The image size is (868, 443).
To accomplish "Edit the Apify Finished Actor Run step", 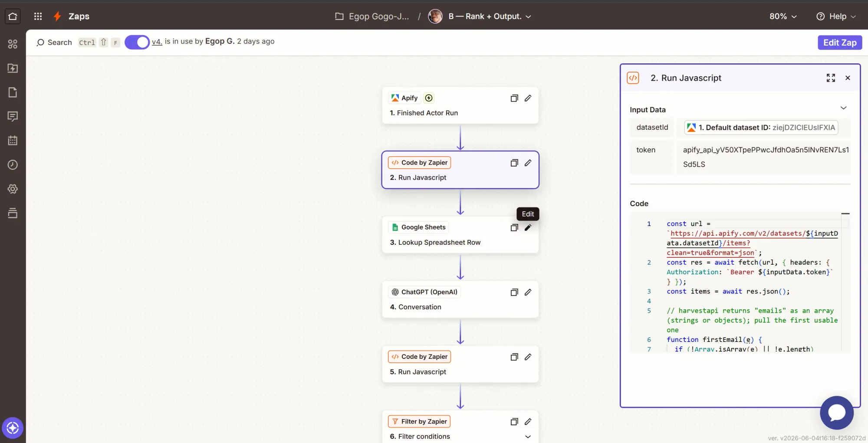I will click(528, 98).
